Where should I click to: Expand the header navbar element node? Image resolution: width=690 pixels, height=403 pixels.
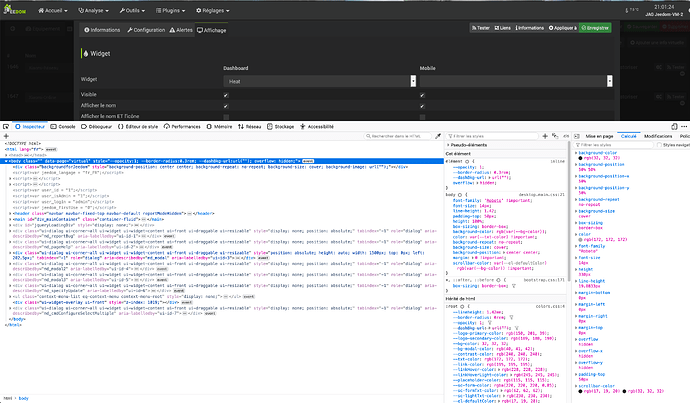tap(11, 213)
